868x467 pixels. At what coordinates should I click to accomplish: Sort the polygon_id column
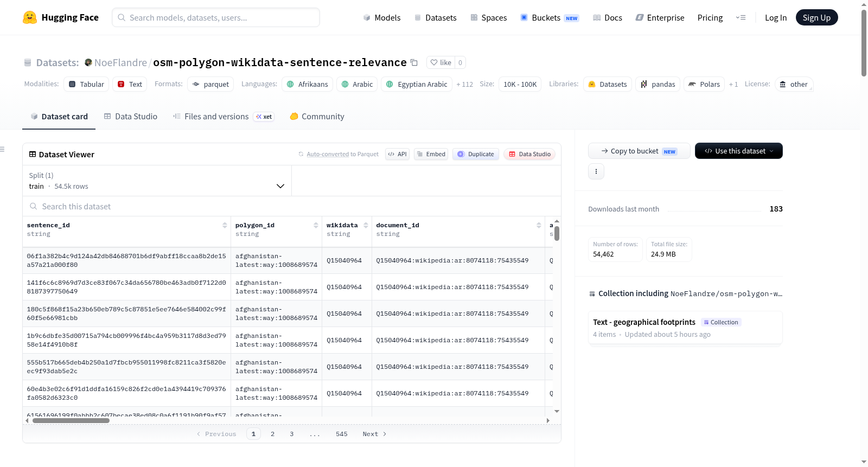[x=316, y=225]
